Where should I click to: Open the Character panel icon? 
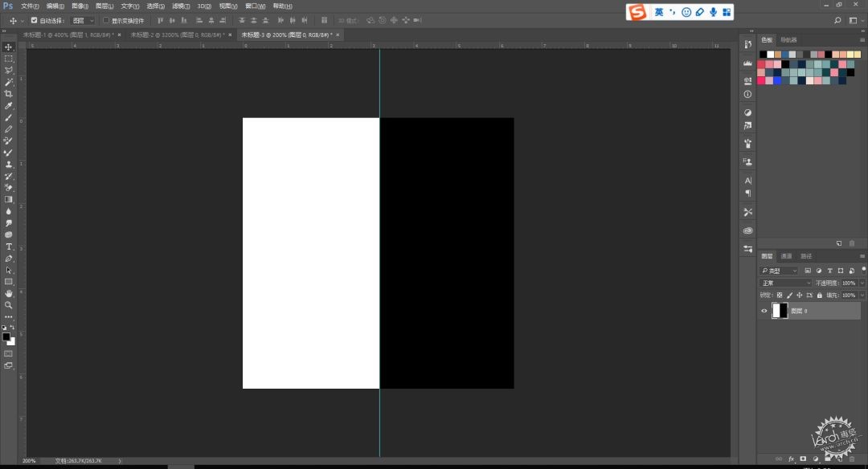(748, 181)
